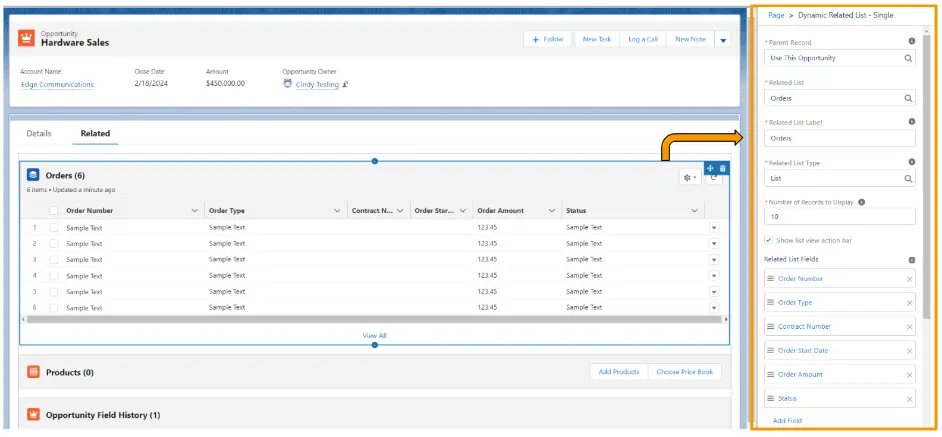
Task: Click the Status field drag handle
Action: (x=770, y=398)
